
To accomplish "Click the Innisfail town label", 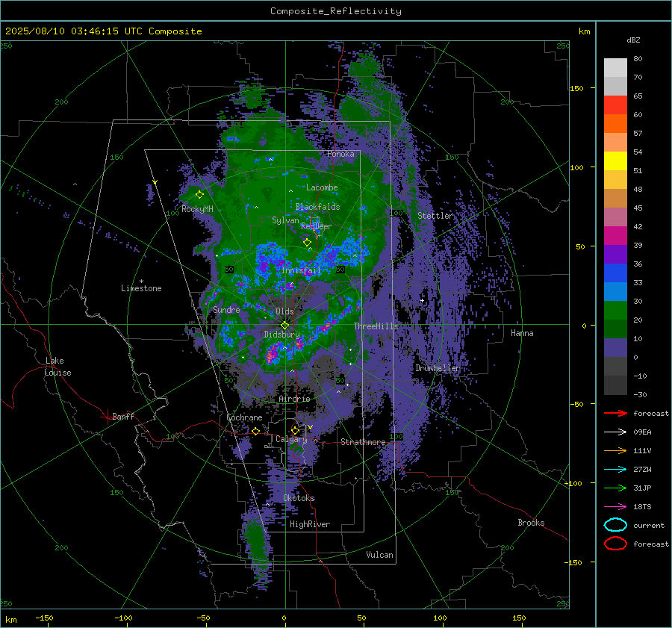I will click(302, 270).
